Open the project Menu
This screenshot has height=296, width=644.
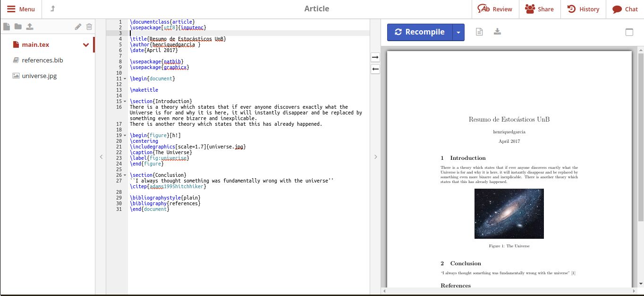[x=22, y=9]
